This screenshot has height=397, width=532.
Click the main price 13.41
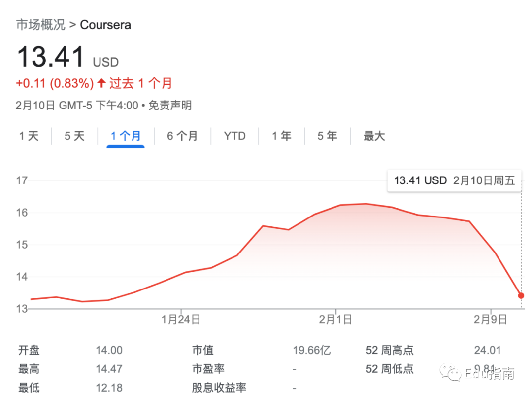point(51,56)
